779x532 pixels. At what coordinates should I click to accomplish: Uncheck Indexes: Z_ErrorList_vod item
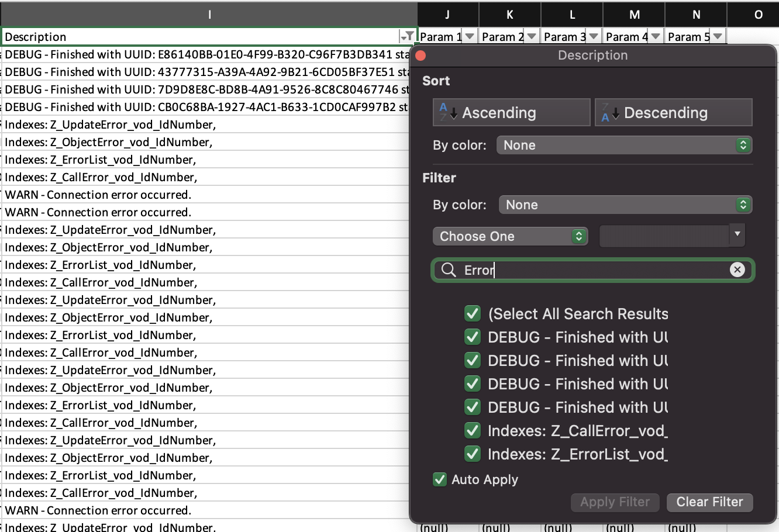(473, 454)
